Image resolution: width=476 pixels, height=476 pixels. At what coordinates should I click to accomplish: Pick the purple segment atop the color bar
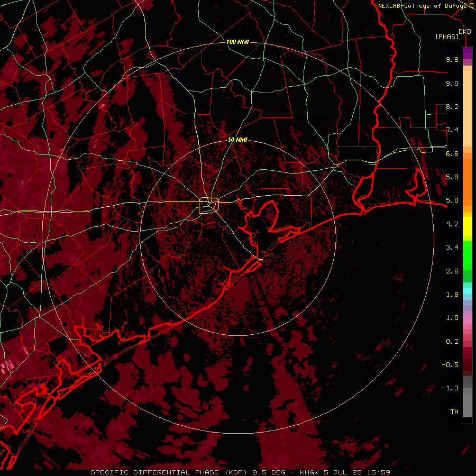point(467,53)
